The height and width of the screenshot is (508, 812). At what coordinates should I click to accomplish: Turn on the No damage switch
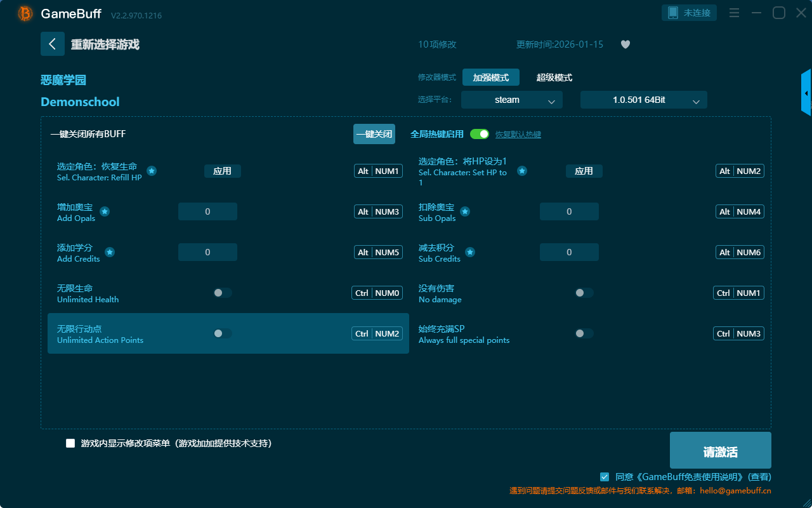coord(584,293)
